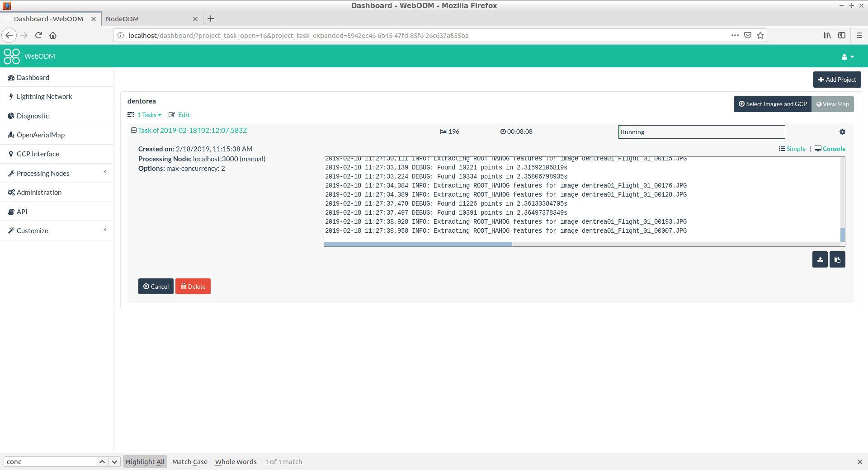Toggle Match Case in find bar
This screenshot has width=868, height=470.
point(190,462)
